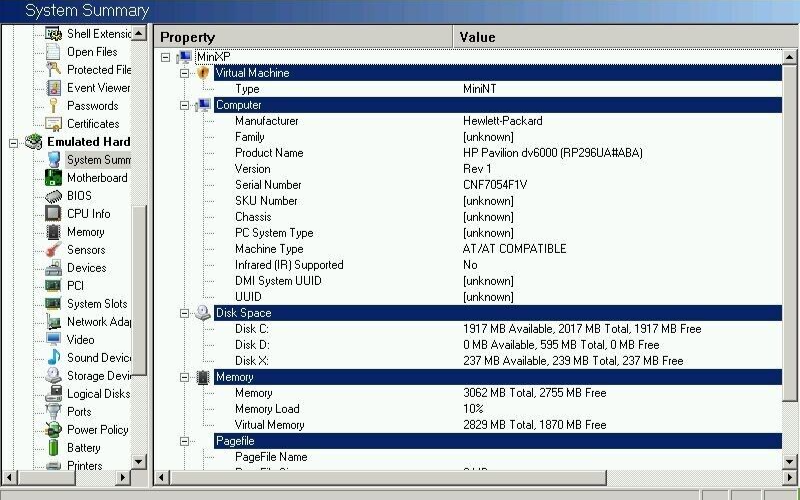
Task: Click the property list right scroll arrow
Action: coord(789,478)
